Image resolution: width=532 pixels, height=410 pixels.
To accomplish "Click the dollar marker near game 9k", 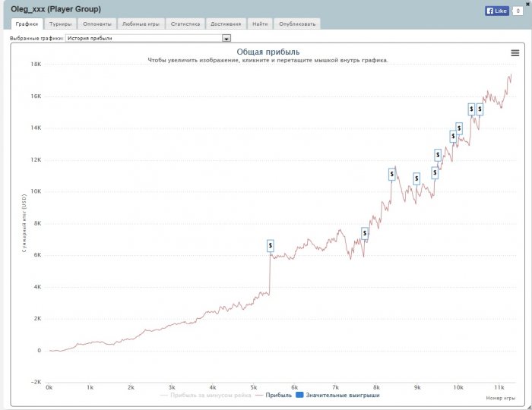I will [416, 178].
